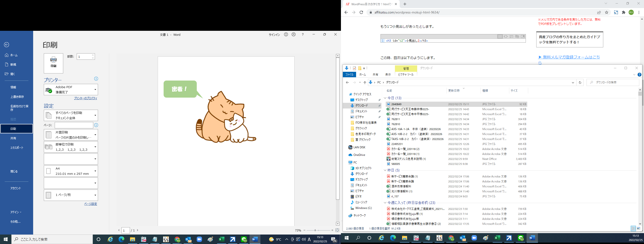The width and height of the screenshot is (644, 244).
Task: Go to next page in print preview
Action: click(138, 230)
